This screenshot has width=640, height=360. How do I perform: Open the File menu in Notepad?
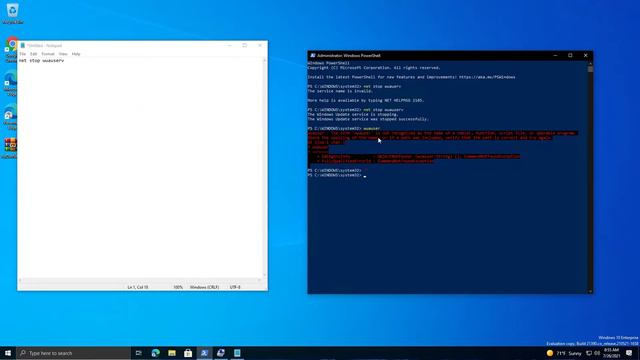(22, 54)
